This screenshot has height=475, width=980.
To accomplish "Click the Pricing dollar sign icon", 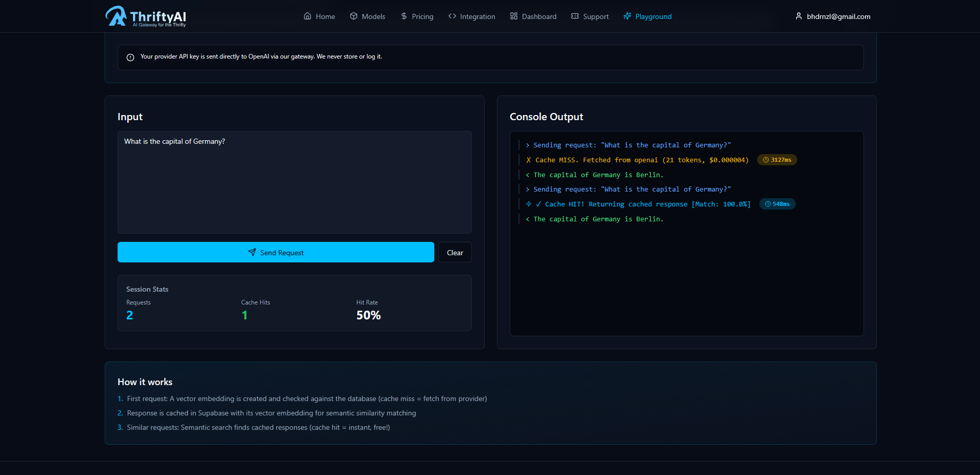I will [x=403, y=16].
